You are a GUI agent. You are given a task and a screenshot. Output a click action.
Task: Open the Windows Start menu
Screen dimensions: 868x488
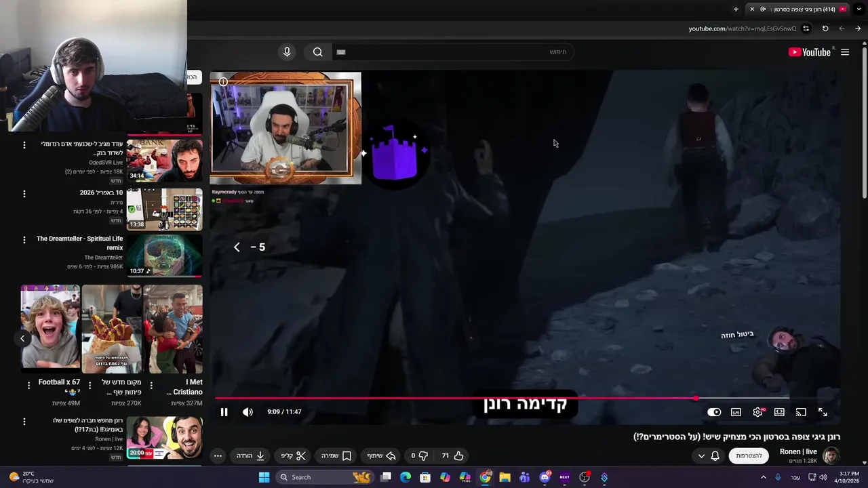[264, 477]
